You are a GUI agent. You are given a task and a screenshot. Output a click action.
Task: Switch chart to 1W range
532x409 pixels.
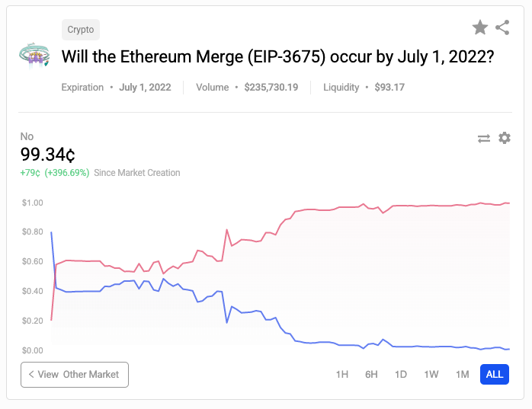431,375
